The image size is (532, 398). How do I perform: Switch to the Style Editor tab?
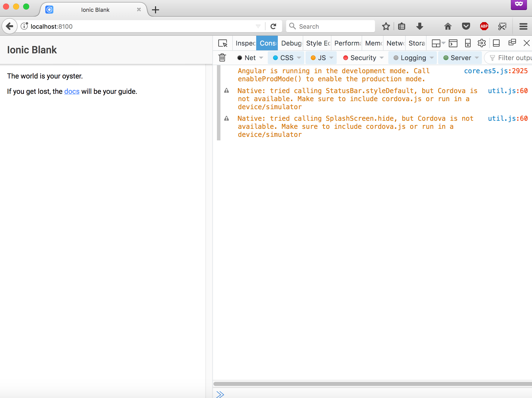coord(318,43)
